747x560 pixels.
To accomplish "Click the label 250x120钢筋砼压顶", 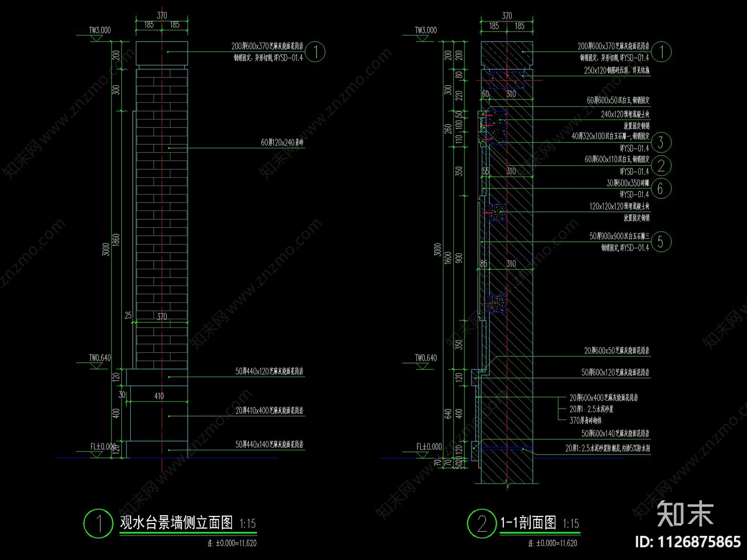I will point(605,70).
